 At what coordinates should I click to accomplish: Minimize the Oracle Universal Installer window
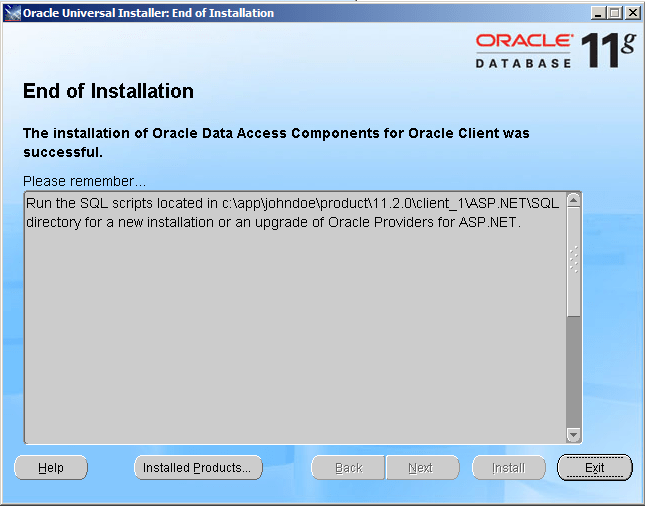pos(599,13)
